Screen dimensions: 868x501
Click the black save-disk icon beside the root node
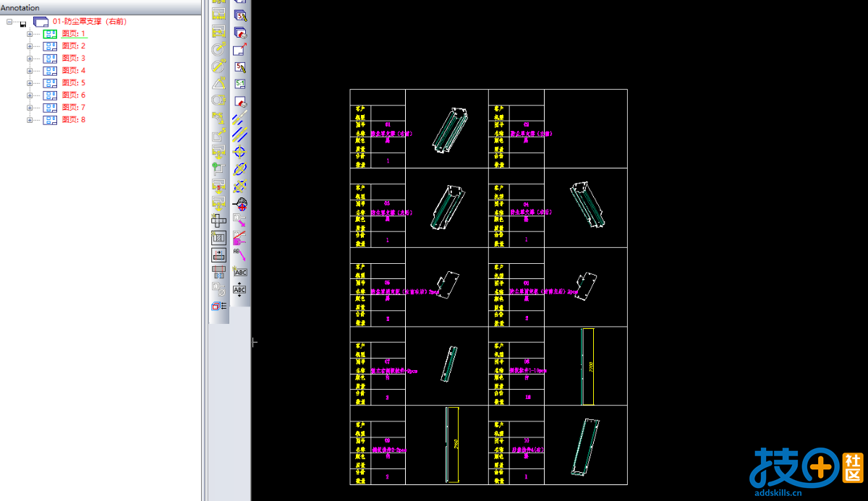[x=23, y=25]
